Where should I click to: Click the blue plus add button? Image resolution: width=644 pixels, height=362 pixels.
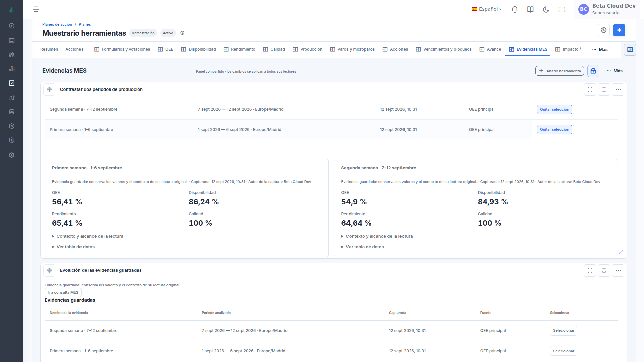point(619,30)
